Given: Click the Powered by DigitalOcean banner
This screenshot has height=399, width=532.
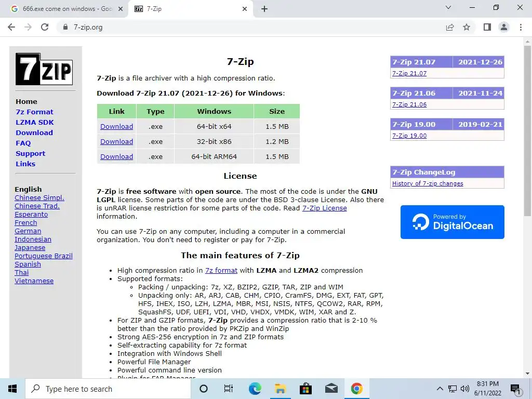Looking at the screenshot, I should click(453, 222).
